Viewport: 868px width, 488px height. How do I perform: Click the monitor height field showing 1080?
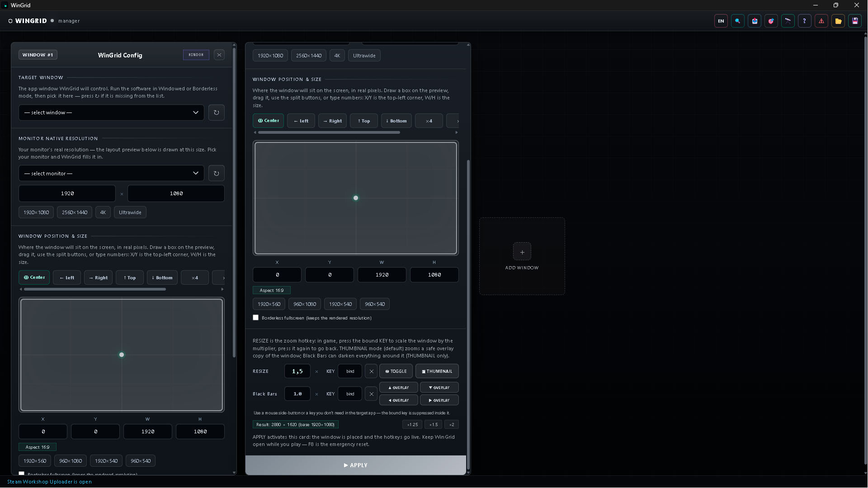(x=176, y=193)
